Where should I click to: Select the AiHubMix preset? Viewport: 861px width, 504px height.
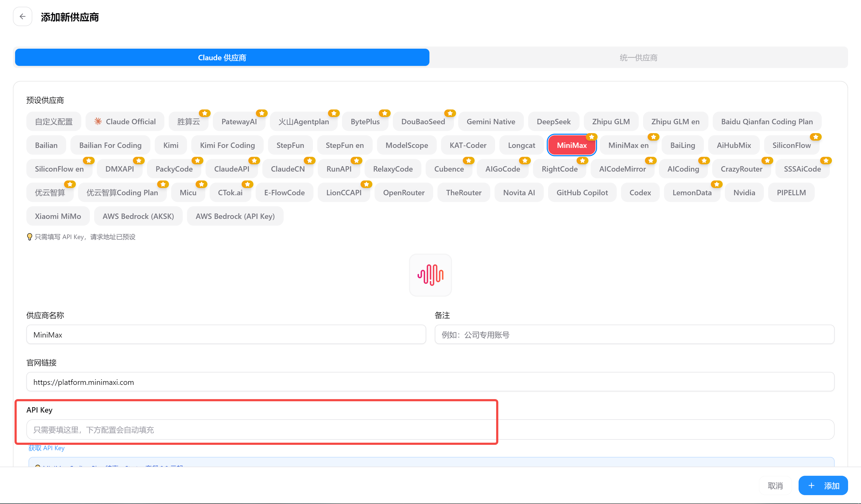pyautogui.click(x=734, y=145)
